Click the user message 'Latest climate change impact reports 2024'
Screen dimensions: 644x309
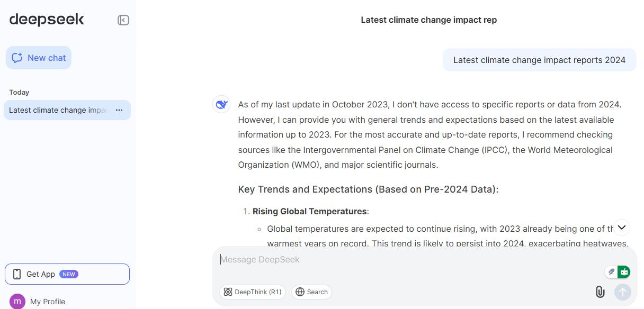coord(540,60)
